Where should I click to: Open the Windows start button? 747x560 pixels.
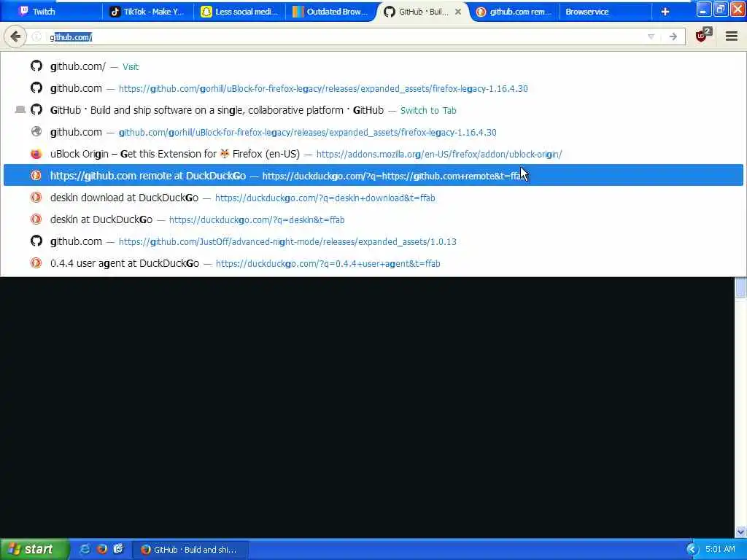34,549
